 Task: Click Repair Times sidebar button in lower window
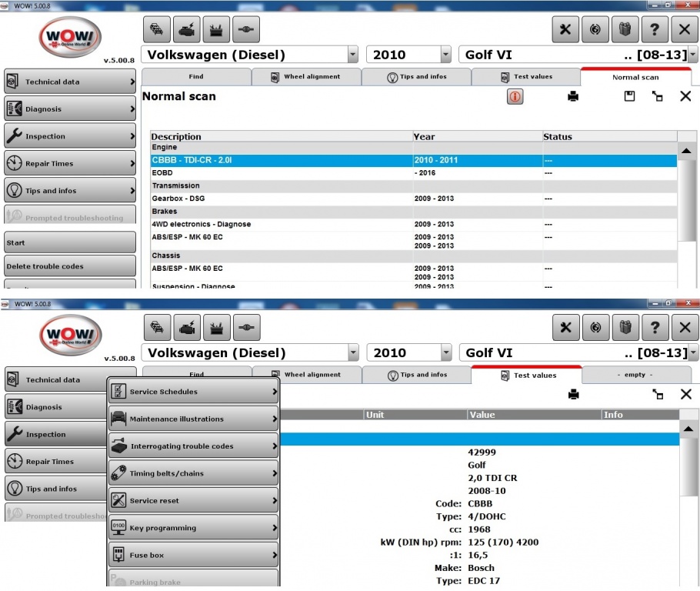(56, 462)
